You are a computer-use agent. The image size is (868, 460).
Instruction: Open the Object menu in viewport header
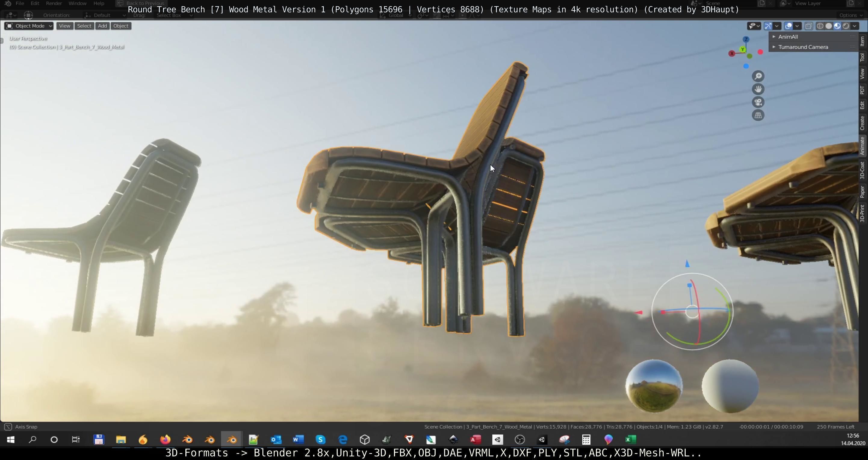pyautogui.click(x=121, y=26)
